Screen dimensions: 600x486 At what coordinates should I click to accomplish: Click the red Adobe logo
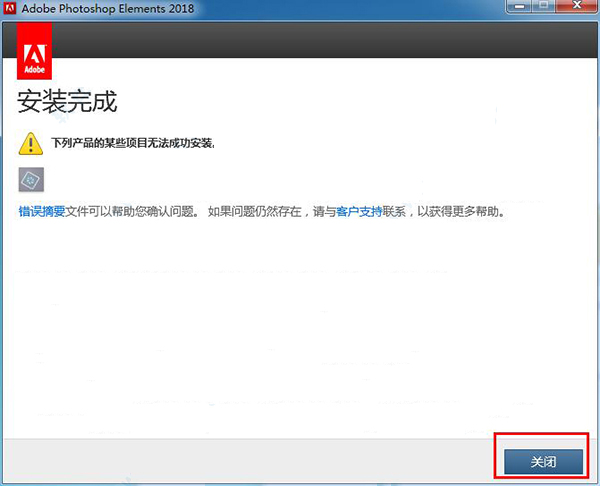pyautogui.click(x=34, y=51)
